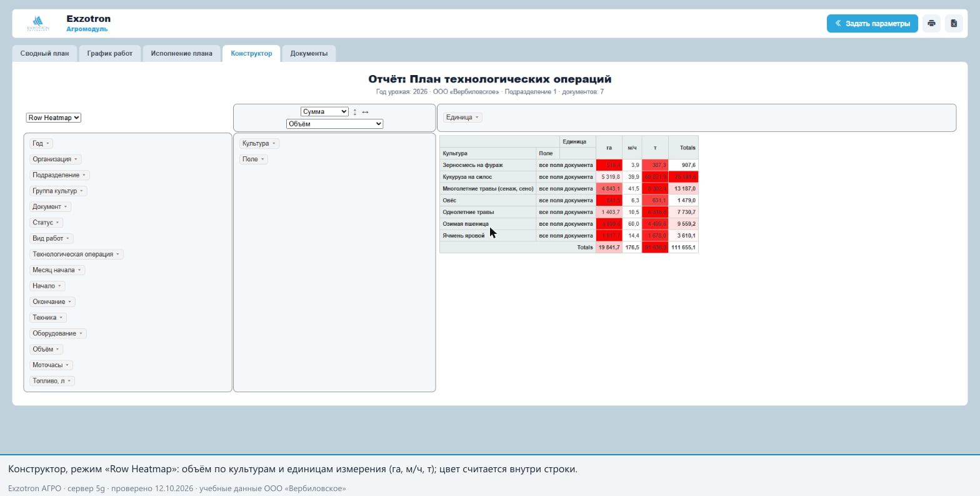Select the Конструктор tab
The height and width of the screenshot is (496, 980).
coord(251,54)
